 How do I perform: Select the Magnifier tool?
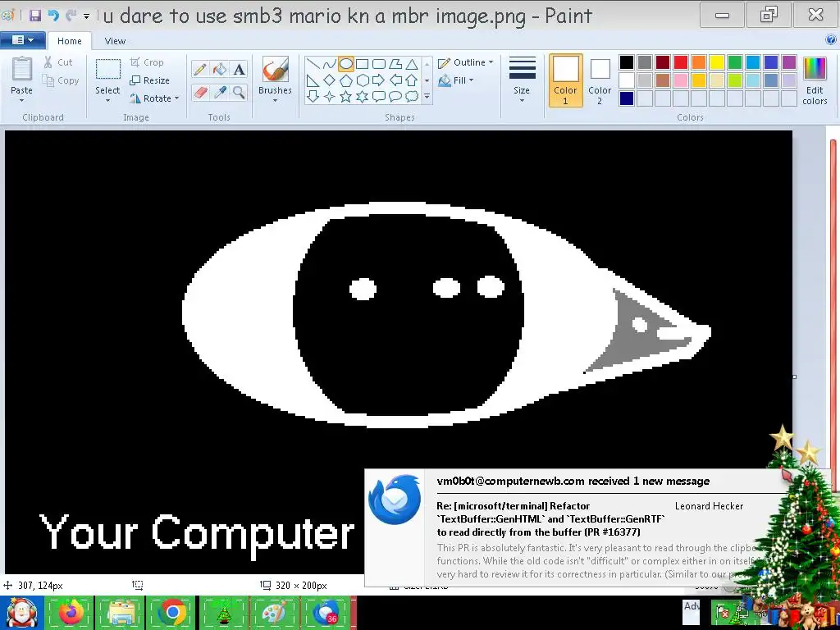tap(239, 92)
